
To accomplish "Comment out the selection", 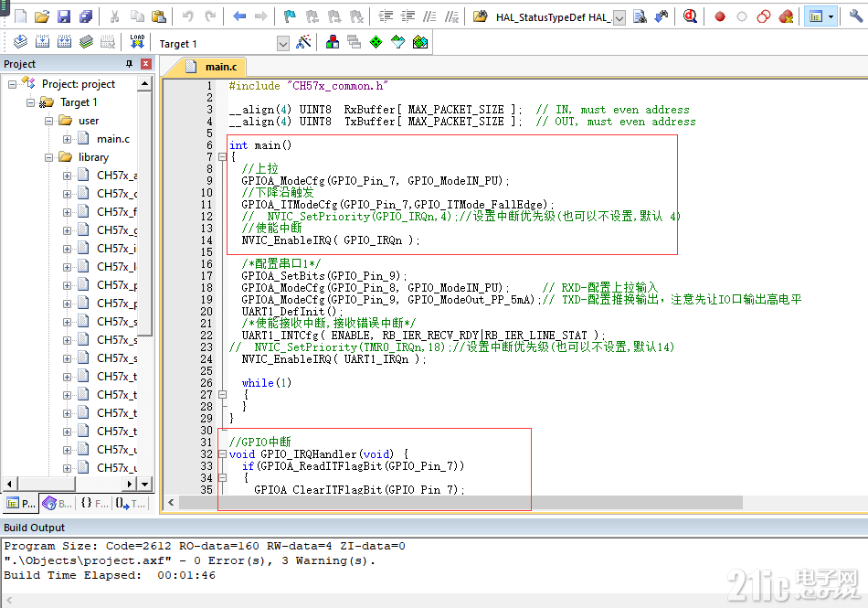I will (x=429, y=16).
